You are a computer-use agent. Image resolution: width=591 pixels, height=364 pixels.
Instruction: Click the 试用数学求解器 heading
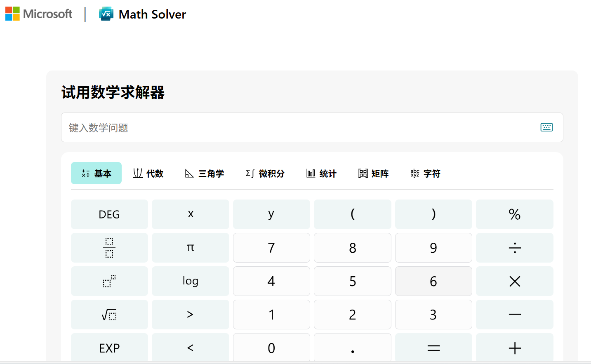pos(113,92)
